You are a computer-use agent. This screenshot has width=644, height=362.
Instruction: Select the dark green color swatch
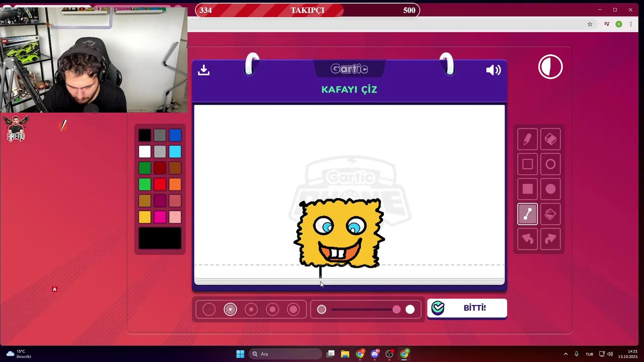(144, 168)
